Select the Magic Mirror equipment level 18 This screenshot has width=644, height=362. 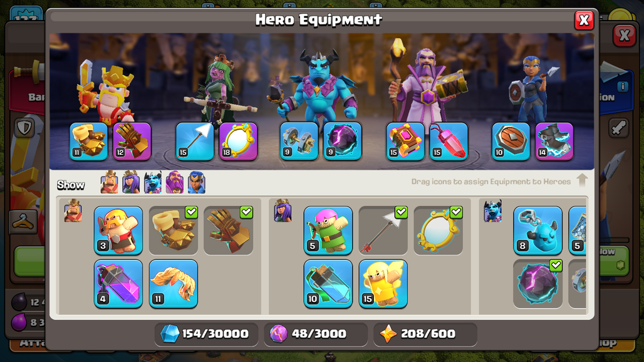click(x=238, y=141)
